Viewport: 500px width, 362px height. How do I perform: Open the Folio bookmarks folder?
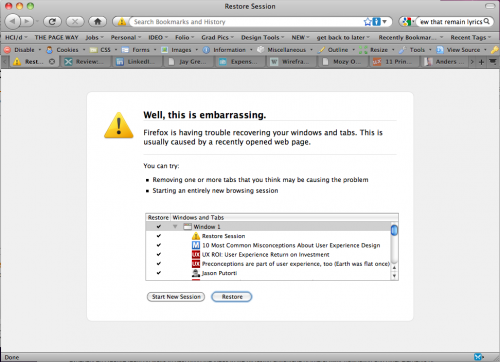185,37
